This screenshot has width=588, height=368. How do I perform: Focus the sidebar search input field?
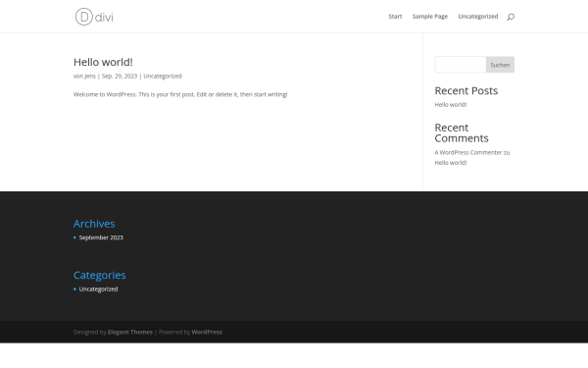point(461,65)
